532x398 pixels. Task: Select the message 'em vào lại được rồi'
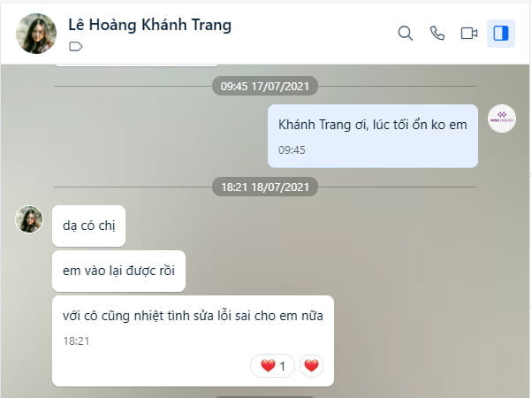point(118,271)
